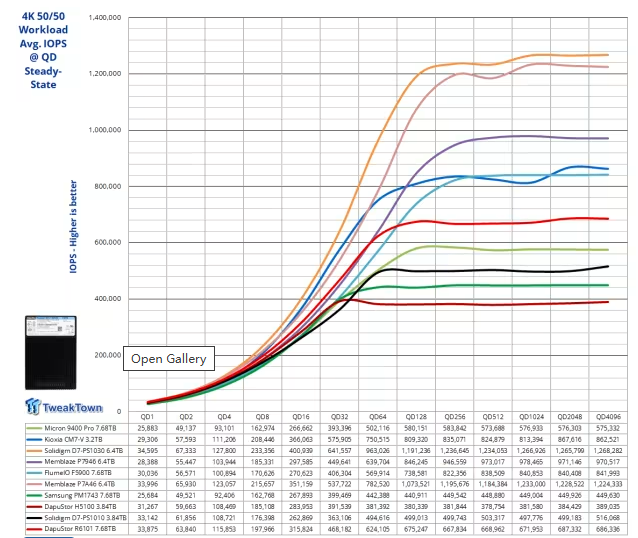The image size is (638, 538).
Task: Click the QD1 column header
Action: [x=147, y=417]
